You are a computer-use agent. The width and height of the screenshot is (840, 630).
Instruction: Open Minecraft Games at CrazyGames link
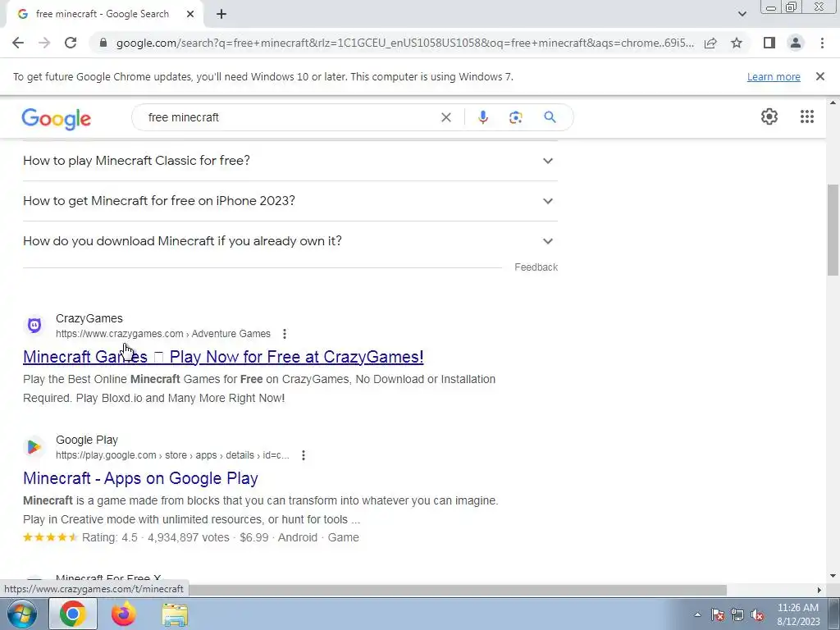223,357
